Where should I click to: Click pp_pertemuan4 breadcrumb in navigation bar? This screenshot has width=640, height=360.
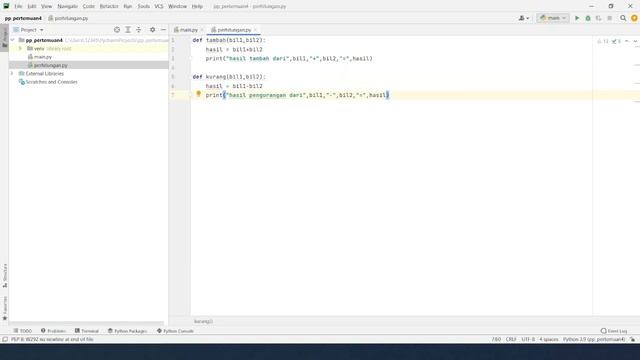point(23,18)
